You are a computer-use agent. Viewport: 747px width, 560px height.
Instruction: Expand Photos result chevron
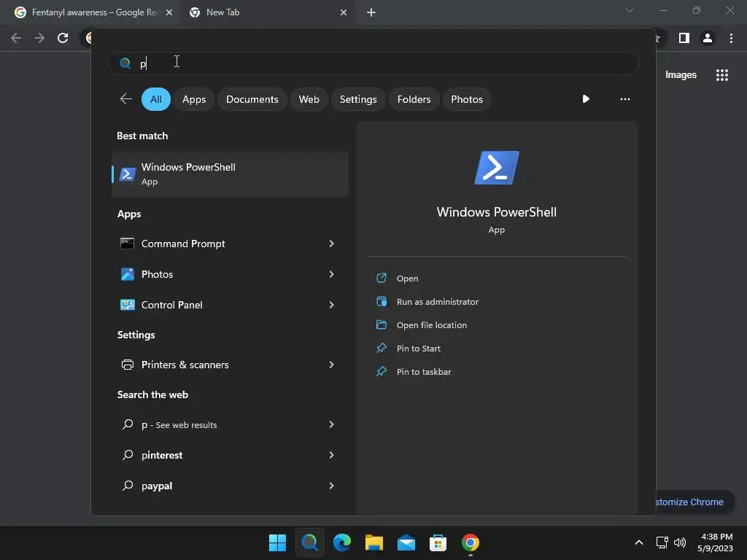[x=332, y=274]
